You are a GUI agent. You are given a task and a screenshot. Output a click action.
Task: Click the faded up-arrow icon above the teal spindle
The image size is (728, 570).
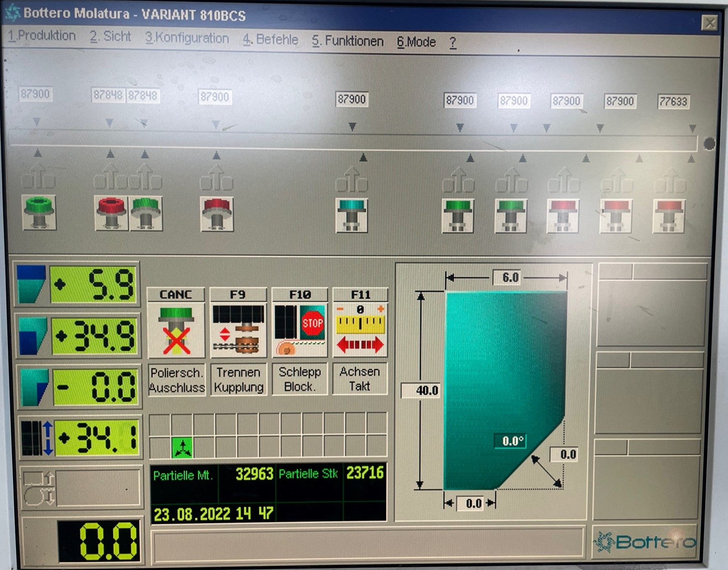click(x=351, y=180)
